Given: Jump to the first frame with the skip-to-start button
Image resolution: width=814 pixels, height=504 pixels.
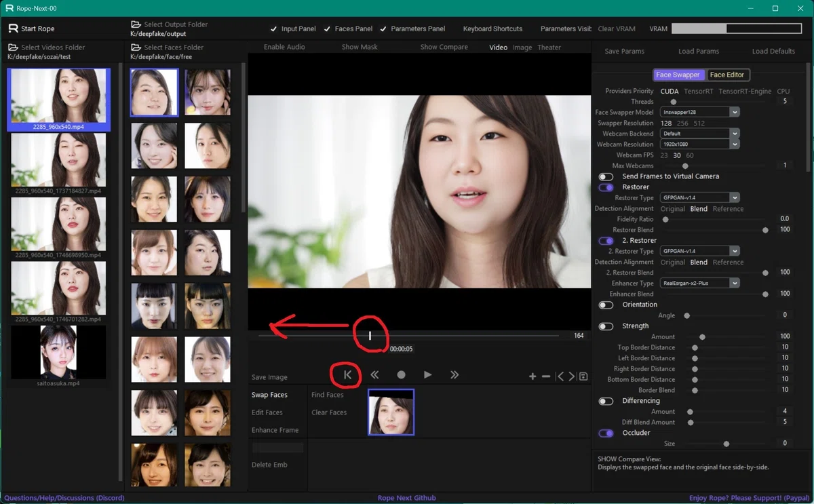Looking at the screenshot, I should pos(347,374).
